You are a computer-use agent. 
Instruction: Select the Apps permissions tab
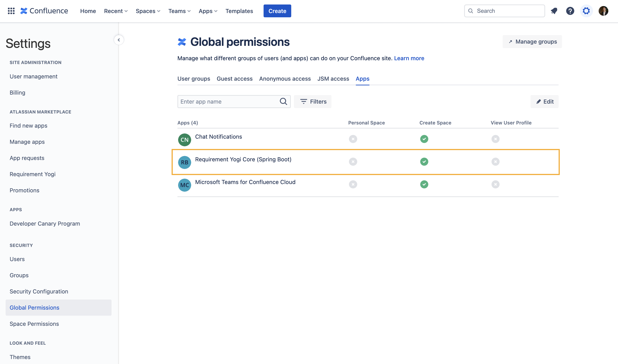(363, 79)
